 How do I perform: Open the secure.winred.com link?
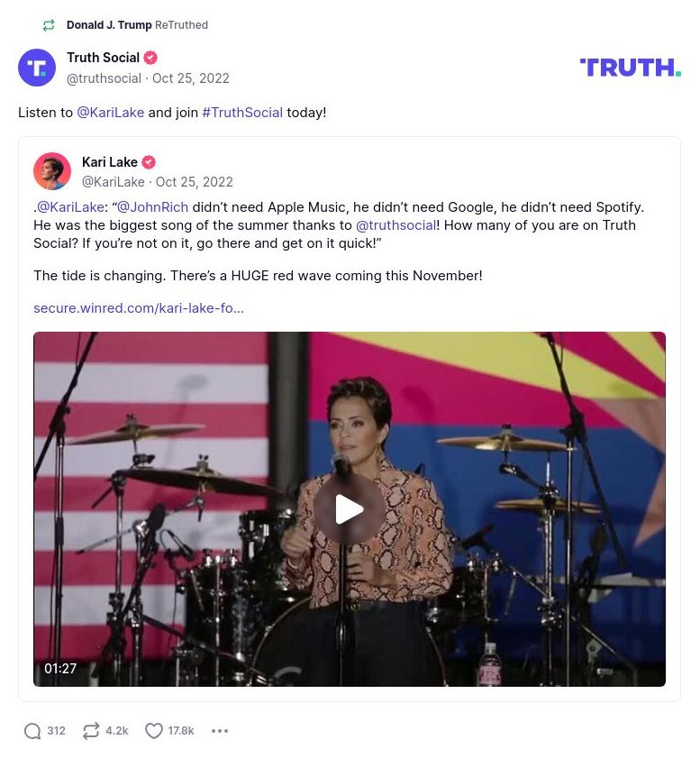139,308
